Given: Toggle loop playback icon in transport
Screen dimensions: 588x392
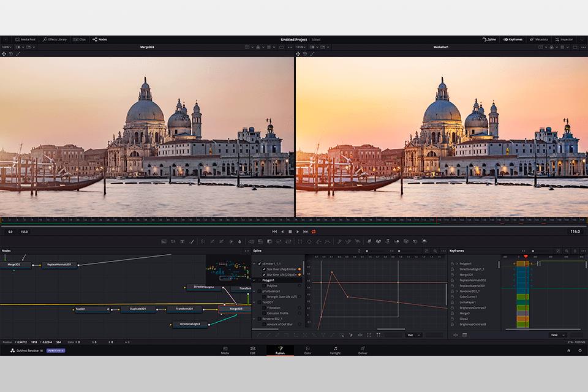Looking at the screenshot, I should (314, 232).
